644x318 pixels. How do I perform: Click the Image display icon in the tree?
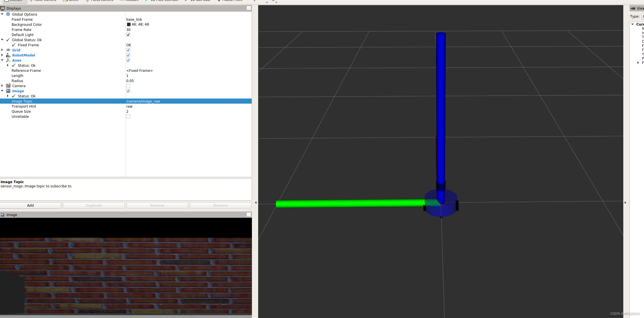point(8,91)
